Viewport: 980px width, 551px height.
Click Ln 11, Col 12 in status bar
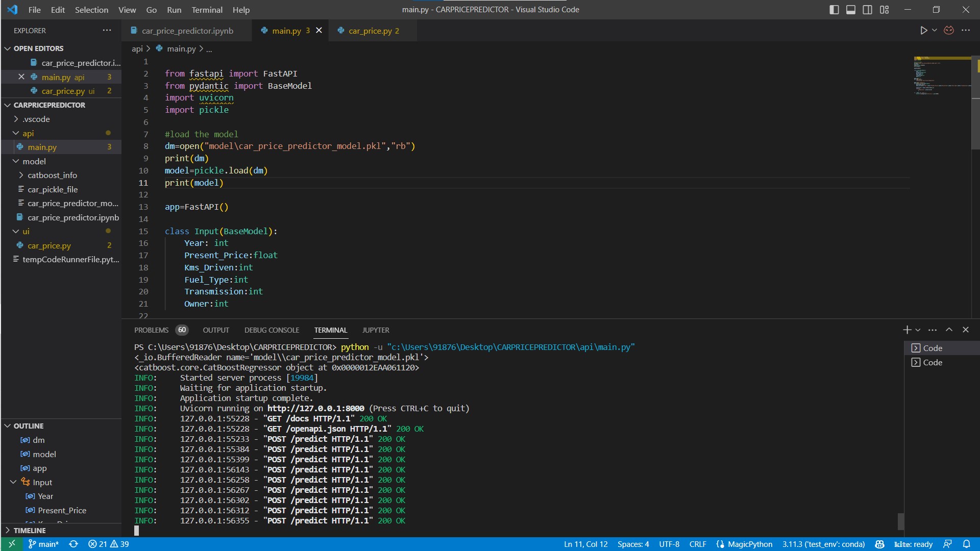[585, 544]
